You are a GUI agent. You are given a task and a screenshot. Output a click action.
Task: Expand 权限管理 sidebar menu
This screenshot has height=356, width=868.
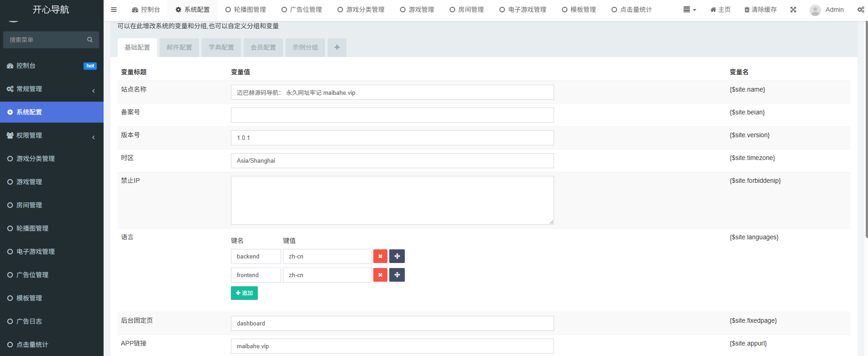pyautogui.click(x=52, y=135)
